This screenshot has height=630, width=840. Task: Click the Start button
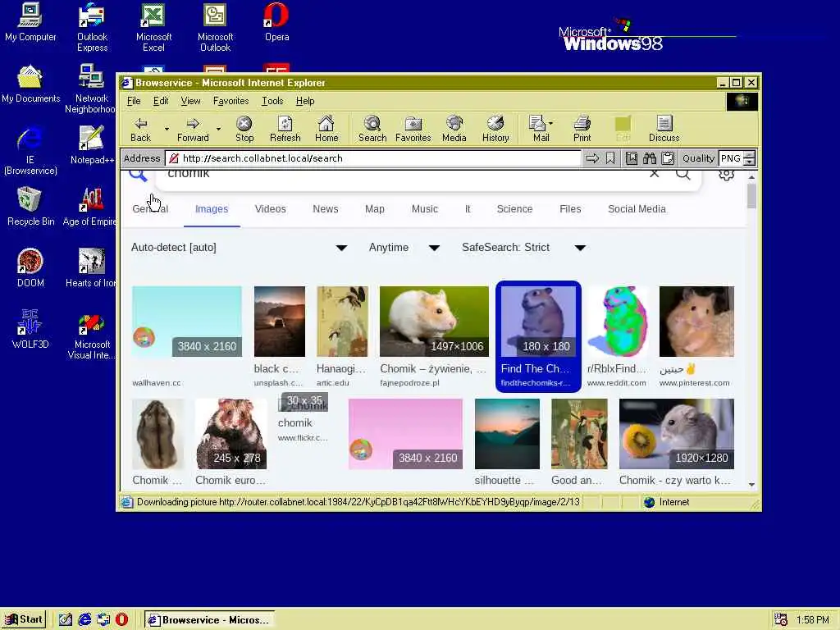(24, 619)
